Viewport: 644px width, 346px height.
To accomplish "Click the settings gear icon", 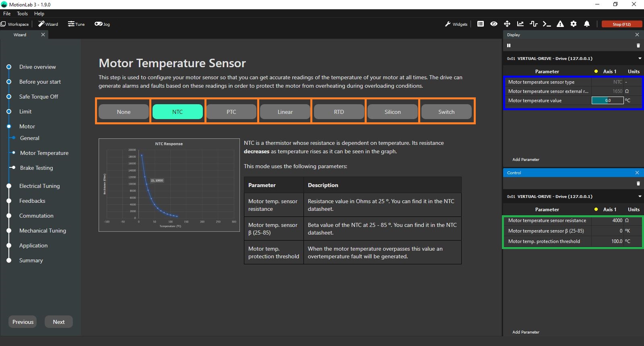I will coord(574,24).
